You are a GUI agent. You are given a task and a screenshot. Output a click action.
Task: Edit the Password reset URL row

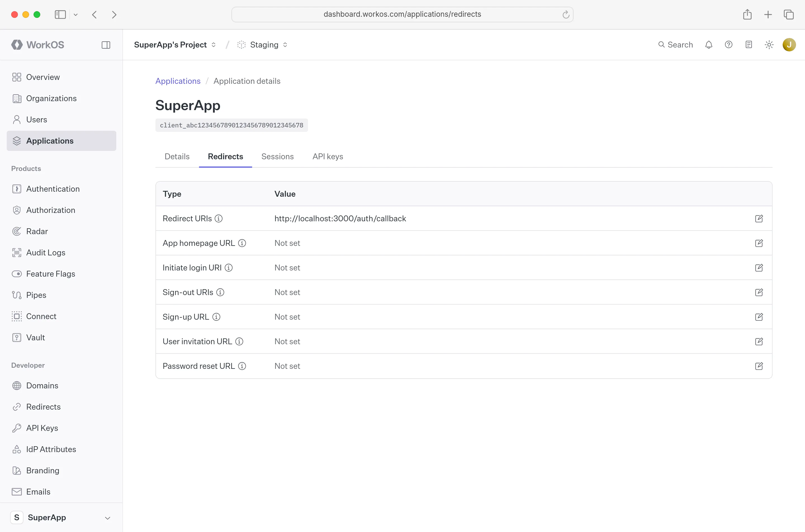tap(759, 366)
